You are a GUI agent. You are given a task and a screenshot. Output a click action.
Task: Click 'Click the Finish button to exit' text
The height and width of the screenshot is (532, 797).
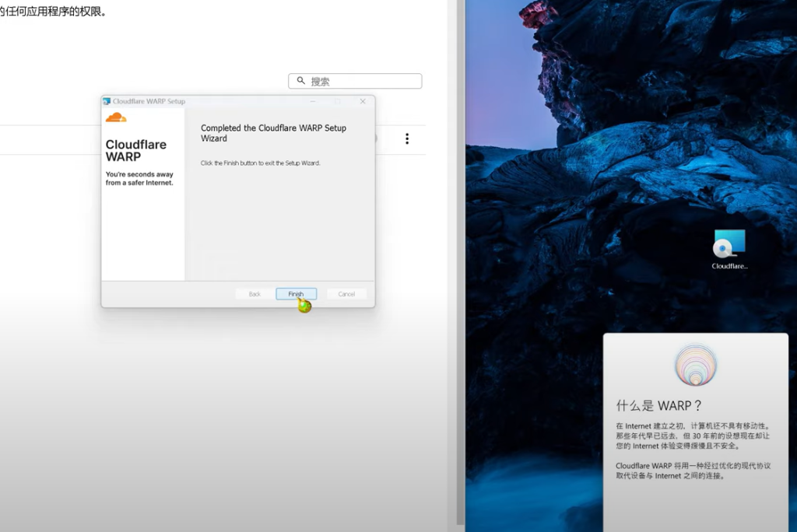click(260, 163)
